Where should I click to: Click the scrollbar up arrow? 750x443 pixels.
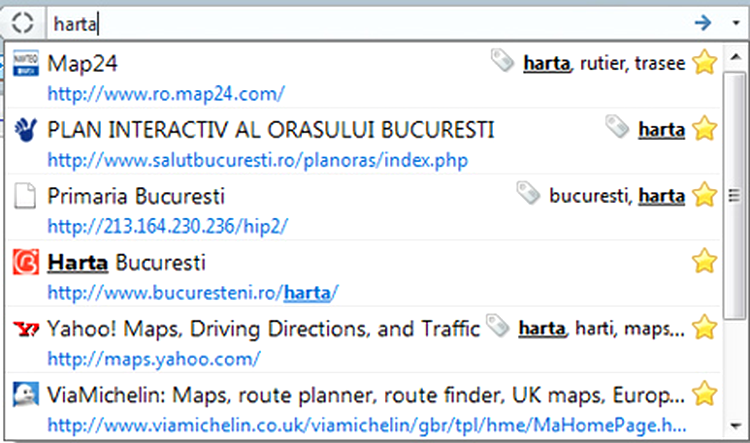tap(735, 57)
